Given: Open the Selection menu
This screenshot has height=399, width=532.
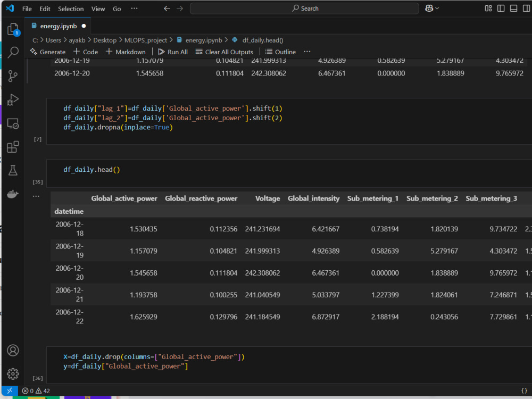Looking at the screenshot, I should (71, 9).
